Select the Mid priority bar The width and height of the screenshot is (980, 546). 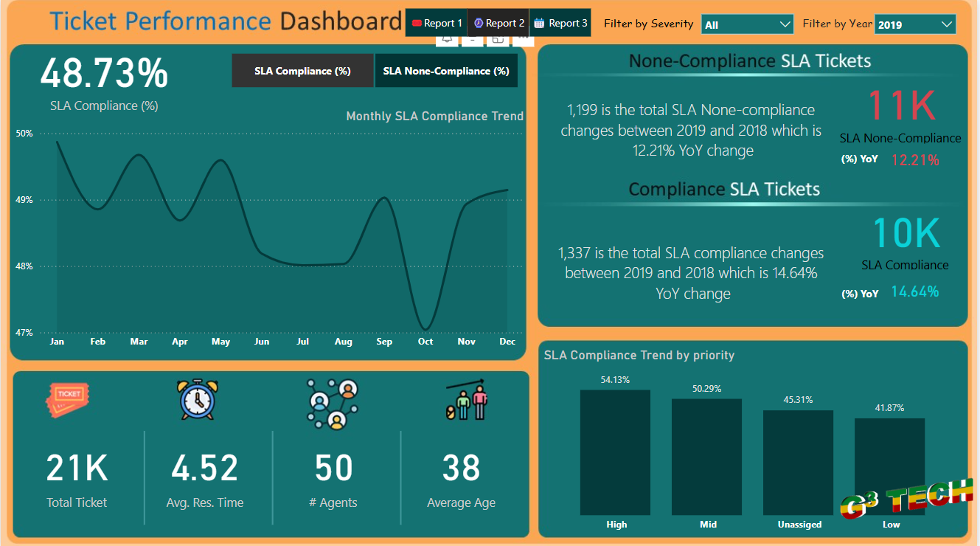point(706,457)
